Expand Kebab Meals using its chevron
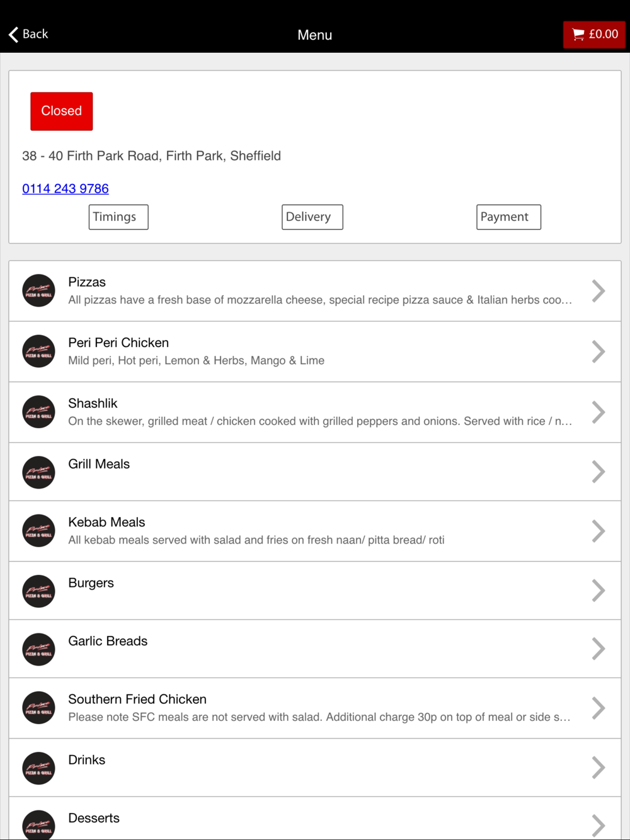This screenshot has width=630, height=840. [x=598, y=531]
